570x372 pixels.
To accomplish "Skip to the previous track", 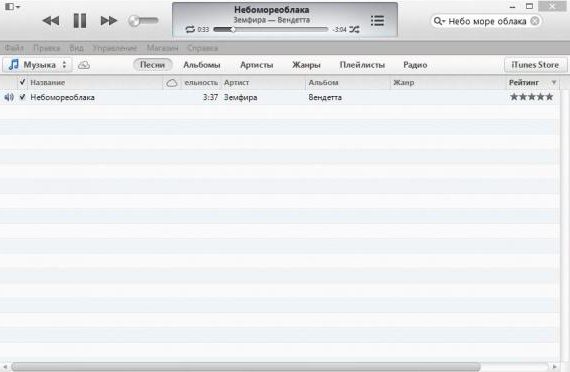I will click(x=51, y=21).
